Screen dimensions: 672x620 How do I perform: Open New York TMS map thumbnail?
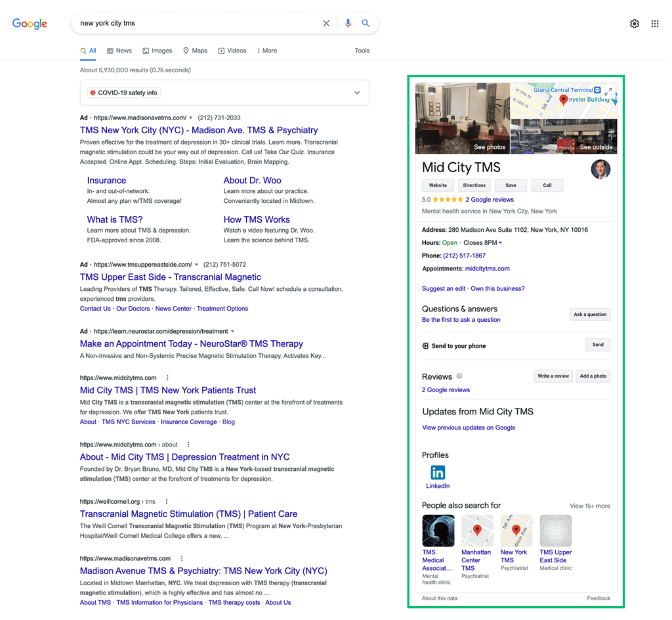[516, 531]
